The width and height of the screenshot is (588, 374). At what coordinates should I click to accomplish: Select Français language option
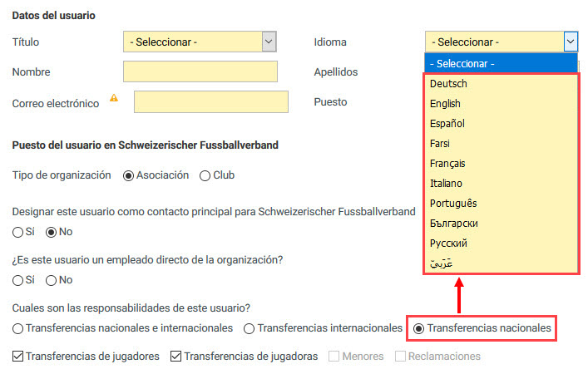point(447,164)
